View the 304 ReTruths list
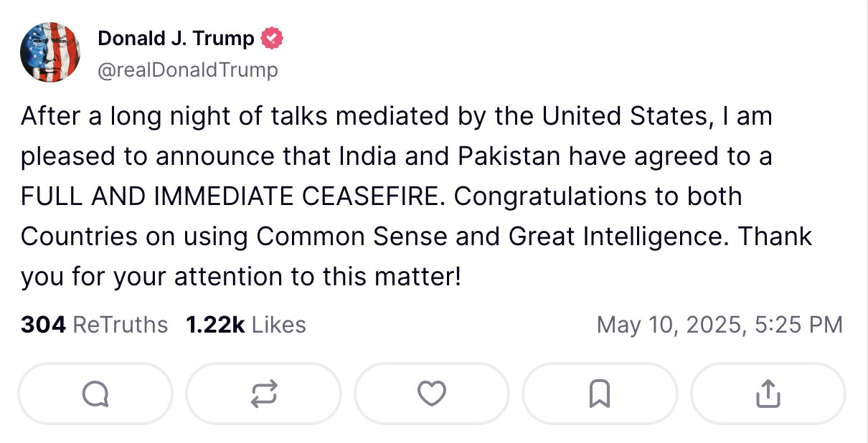 click(94, 325)
